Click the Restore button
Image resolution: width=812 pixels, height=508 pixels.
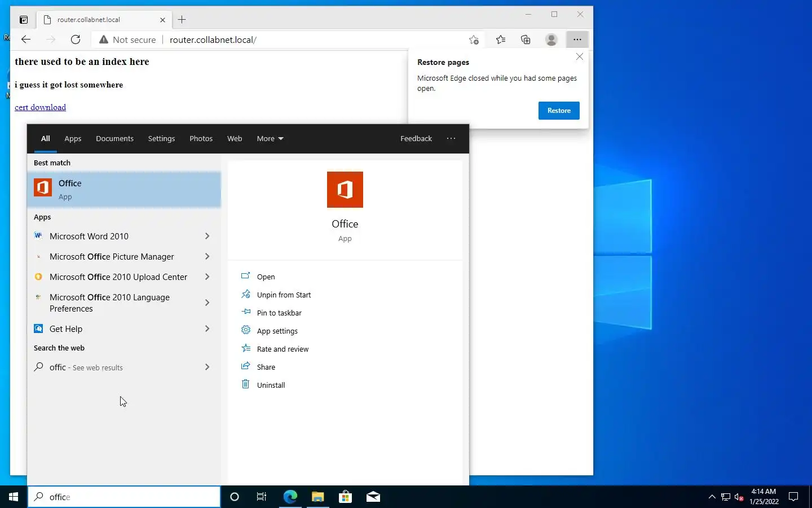tap(559, 111)
